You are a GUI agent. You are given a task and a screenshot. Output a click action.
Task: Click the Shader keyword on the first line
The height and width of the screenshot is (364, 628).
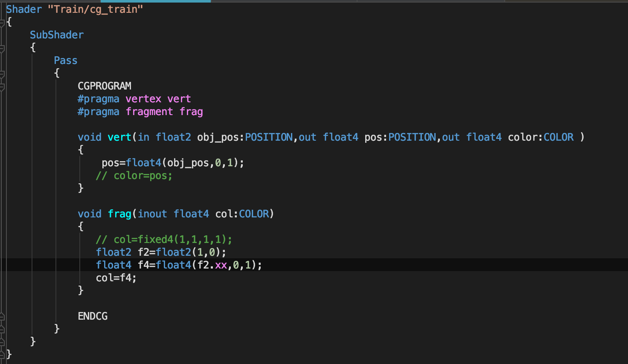pyautogui.click(x=24, y=9)
